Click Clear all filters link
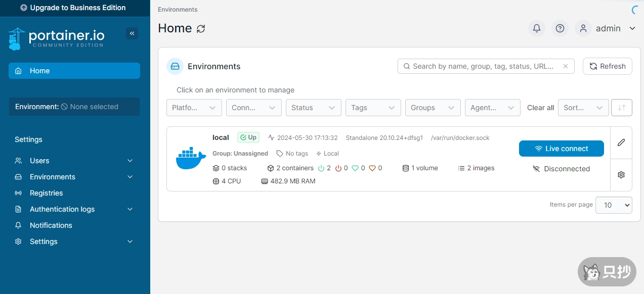644x294 pixels. [x=540, y=108]
